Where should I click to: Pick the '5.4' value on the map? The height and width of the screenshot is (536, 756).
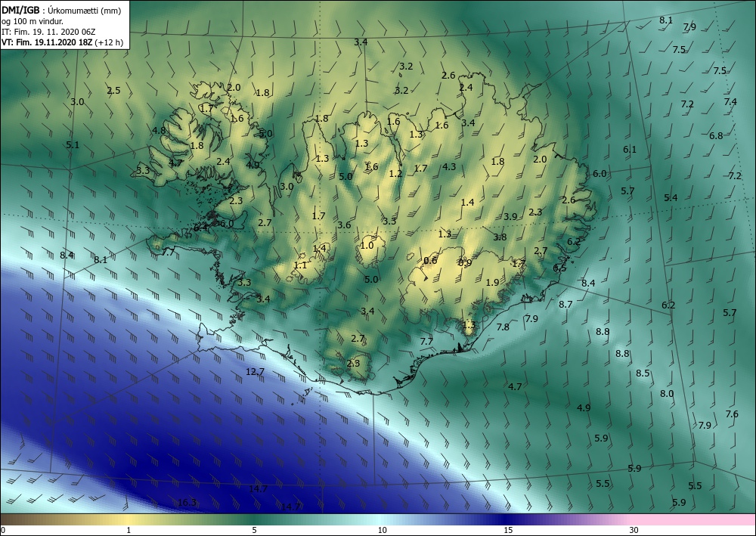pyautogui.click(x=671, y=197)
